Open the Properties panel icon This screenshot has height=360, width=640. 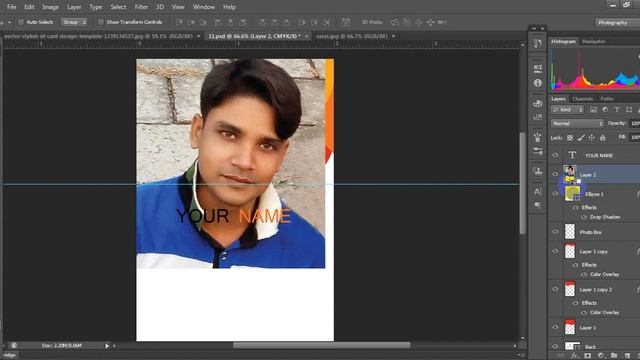click(x=538, y=68)
